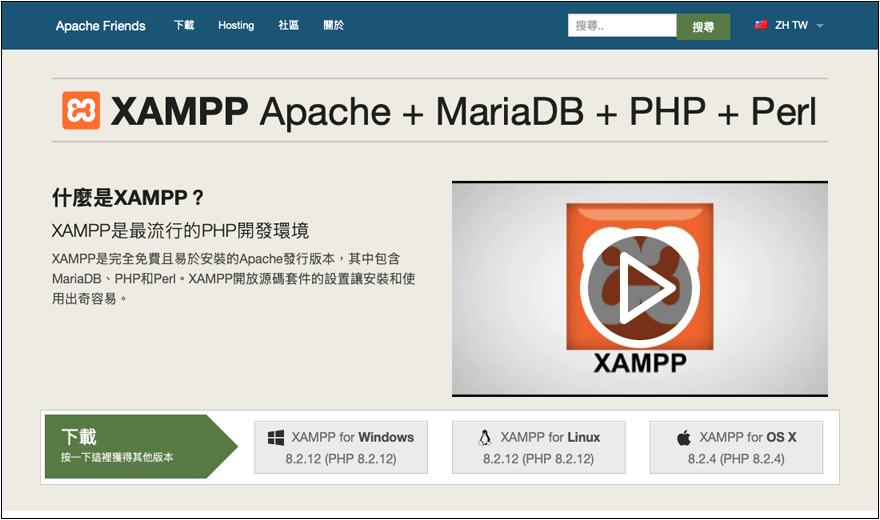Open the Hosting menu item

point(236,25)
